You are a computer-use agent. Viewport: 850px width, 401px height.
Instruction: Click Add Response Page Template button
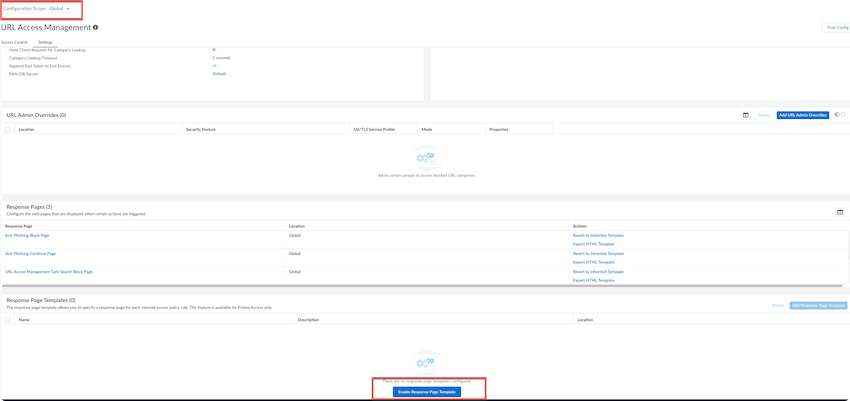click(819, 306)
